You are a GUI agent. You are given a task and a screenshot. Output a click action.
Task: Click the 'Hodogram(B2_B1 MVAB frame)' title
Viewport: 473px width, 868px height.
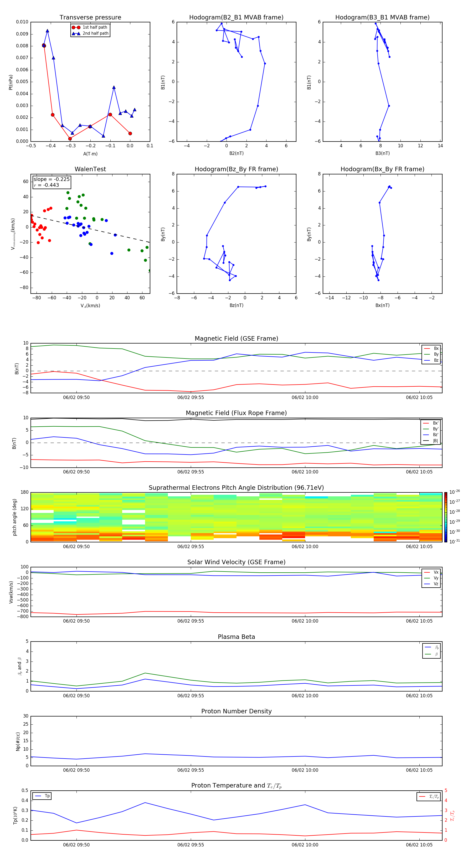point(236,17)
